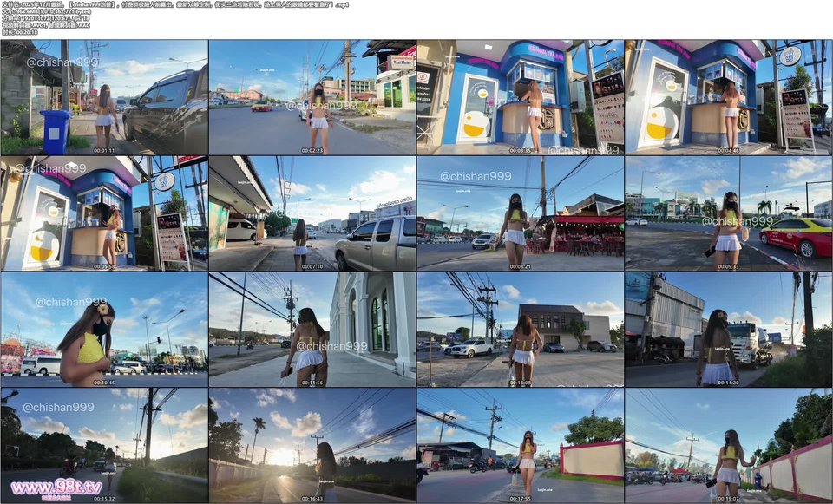
Task: Open the frame at 00:02:23
Action: (312, 97)
